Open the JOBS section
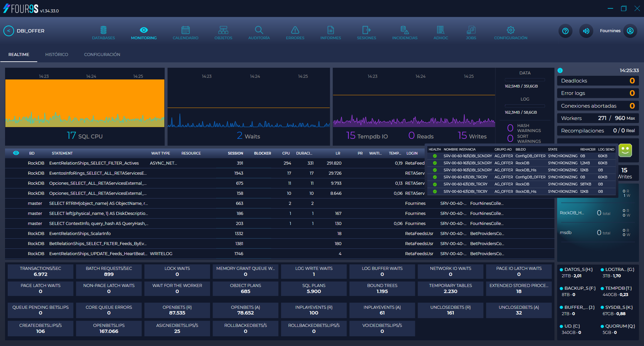Viewport: 644px width, 346px height. (x=471, y=32)
